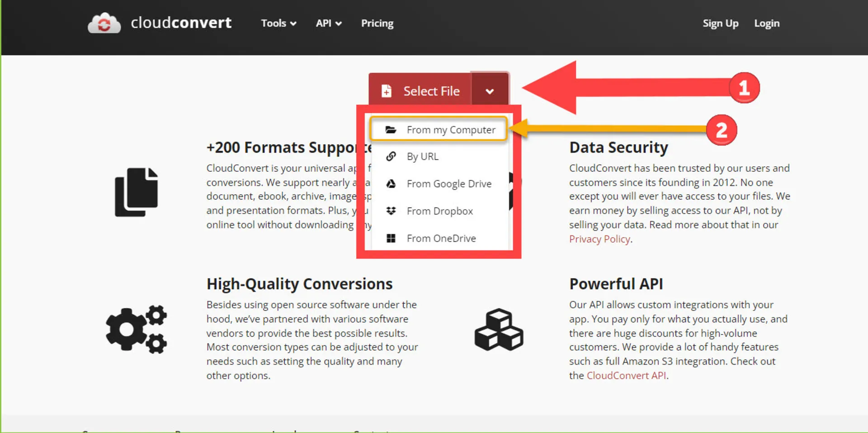The image size is (868, 433).
Task: Open the cloudconvert home text link
Action: click(181, 23)
